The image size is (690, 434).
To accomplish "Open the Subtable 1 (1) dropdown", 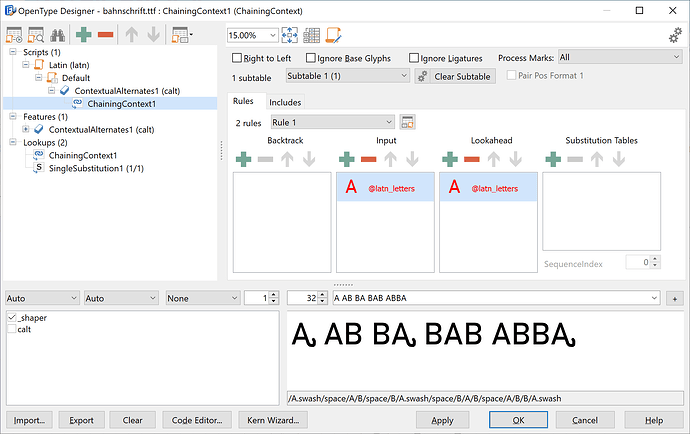I will (348, 76).
